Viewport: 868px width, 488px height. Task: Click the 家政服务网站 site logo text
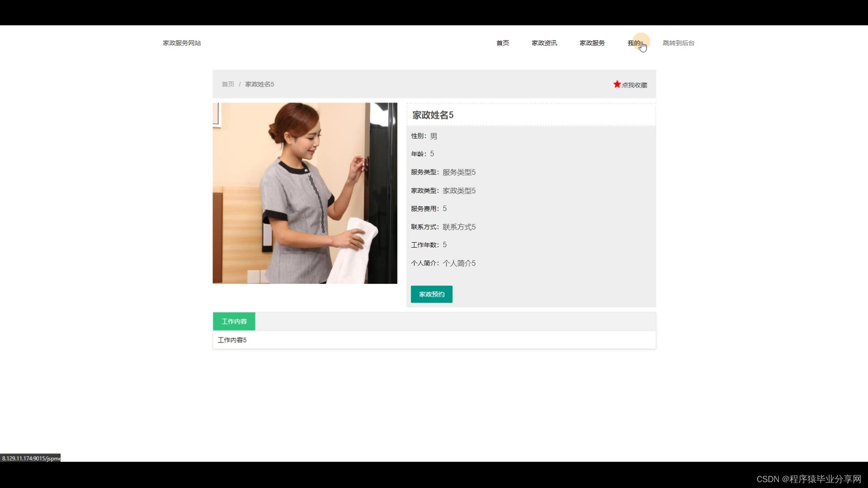182,43
